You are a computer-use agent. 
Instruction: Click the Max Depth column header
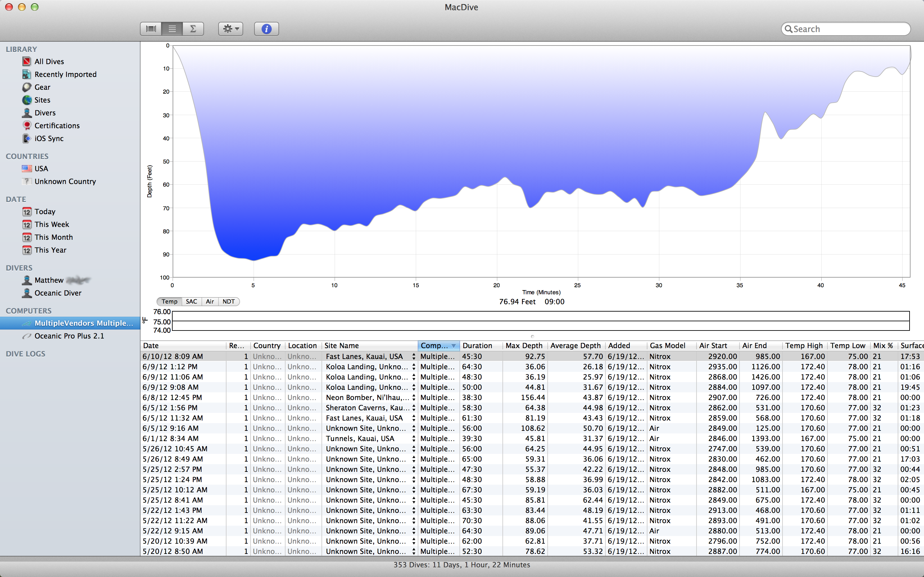[x=524, y=346]
